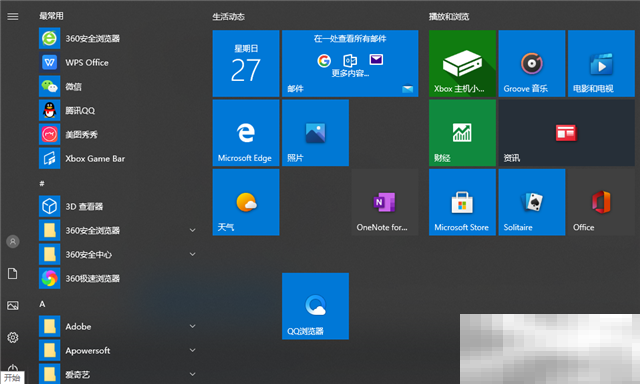This screenshot has height=384, width=640.
Task: Open the calendar tile showing 27
Action: tap(246, 63)
